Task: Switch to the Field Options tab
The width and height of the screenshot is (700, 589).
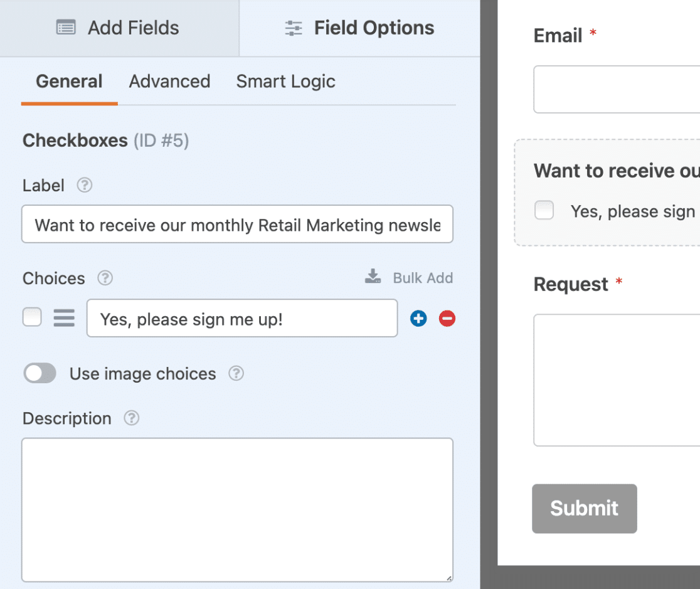Action: [x=359, y=28]
